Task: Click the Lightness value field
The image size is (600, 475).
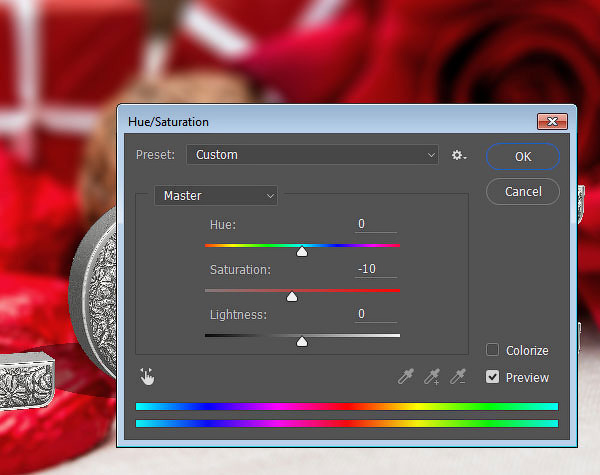Action: (375, 314)
